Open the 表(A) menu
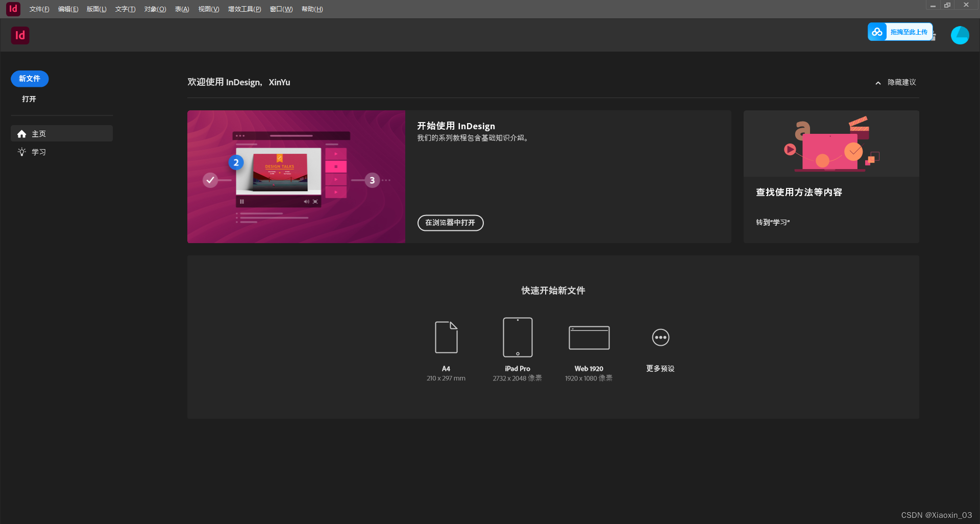 pos(182,9)
